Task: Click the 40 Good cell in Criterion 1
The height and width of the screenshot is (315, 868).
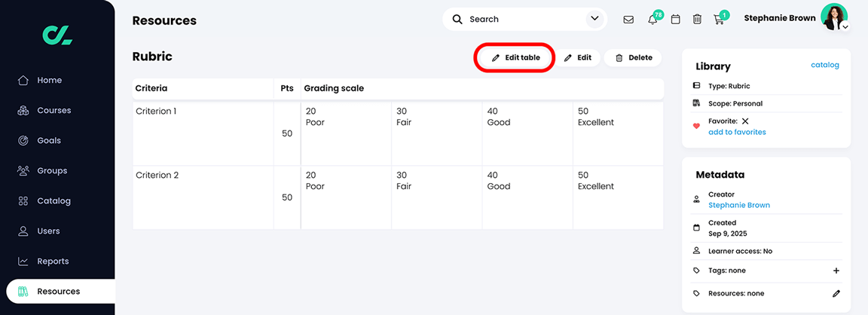Action: tap(527, 133)
